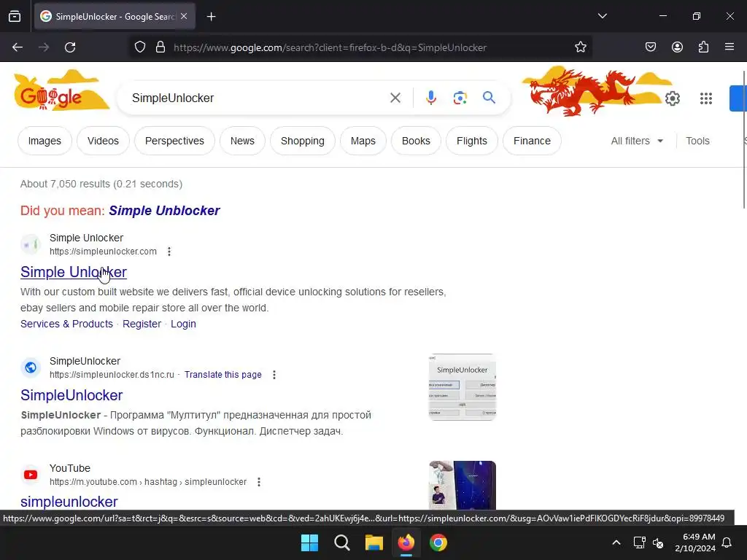The width and height of the screenshot is (747, 560).
Task: Click the simpleunlocker.com site favicon
Action: click(x=31, y=244)
